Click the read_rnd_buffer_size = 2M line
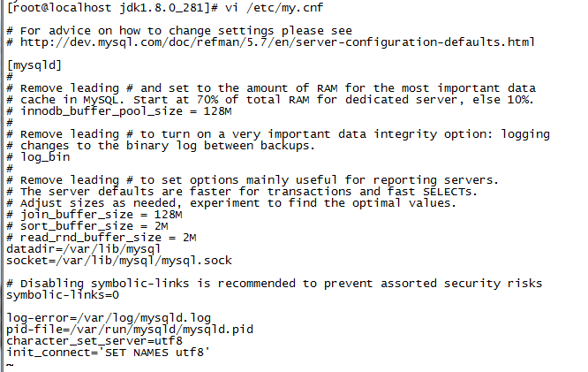This screenshot has height=372, width=588. [102, 237]
